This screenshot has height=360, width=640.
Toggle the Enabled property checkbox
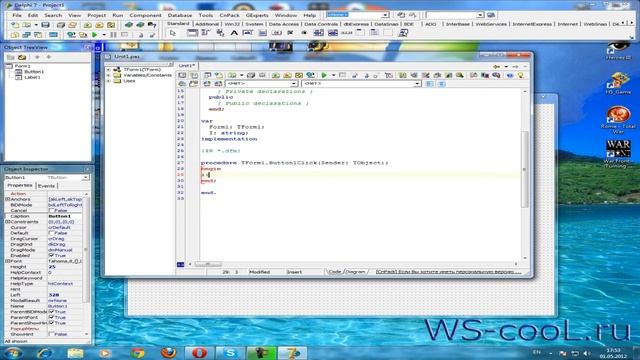coord(51,256)
